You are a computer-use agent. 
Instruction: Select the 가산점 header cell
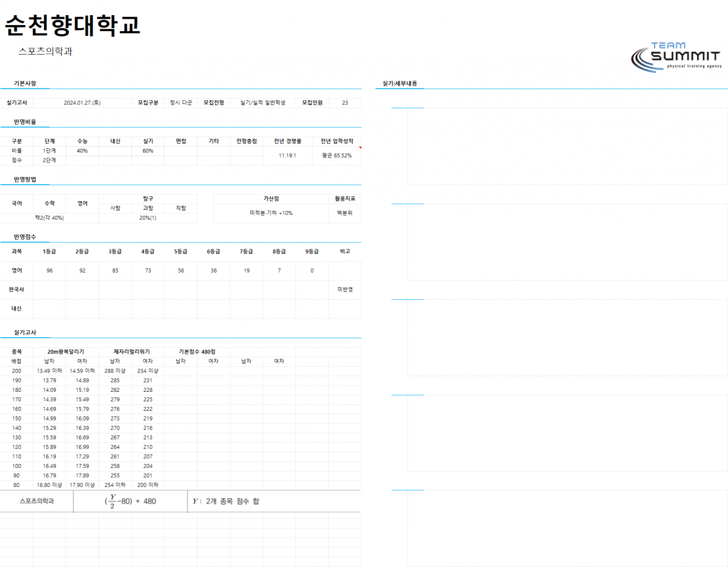(x=271, y=199)
